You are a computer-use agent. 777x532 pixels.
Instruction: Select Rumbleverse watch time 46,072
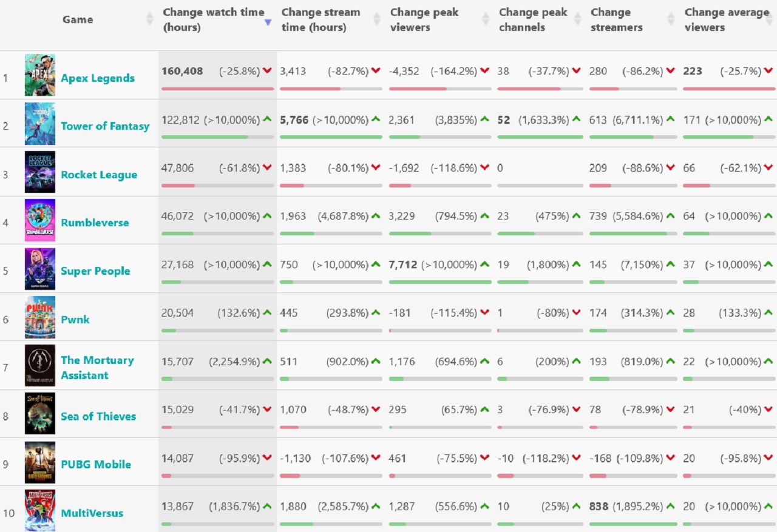pos(177,216)
